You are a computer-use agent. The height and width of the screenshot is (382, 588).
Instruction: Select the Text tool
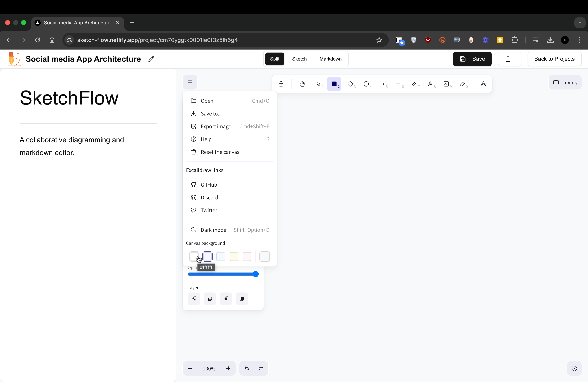(430, 84)
